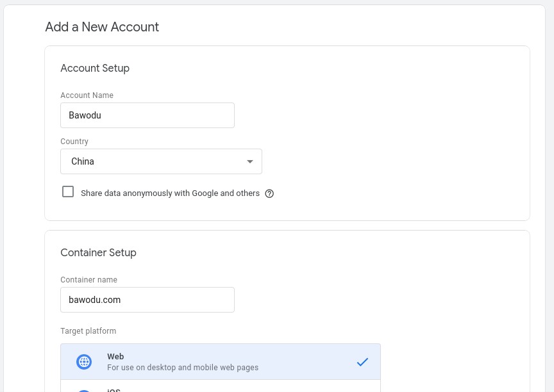Image resolution: width=554 pixels, height=392 pixels.
Task: Click the Add a New Account heading
Action: tap(102, 27)
